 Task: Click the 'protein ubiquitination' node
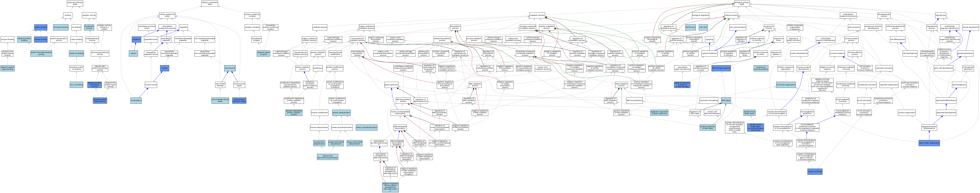tap(341, 113)
